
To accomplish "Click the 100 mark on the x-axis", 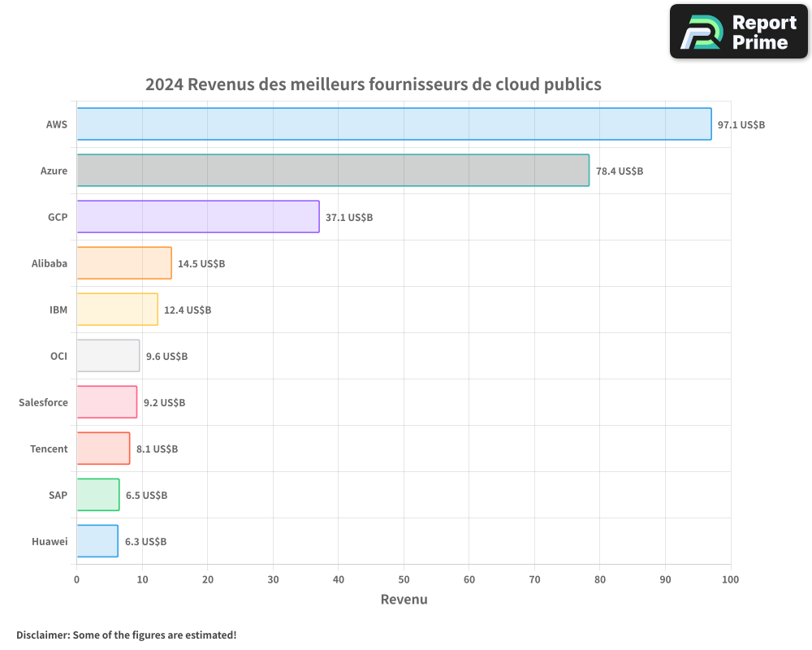I will [730, 579].
